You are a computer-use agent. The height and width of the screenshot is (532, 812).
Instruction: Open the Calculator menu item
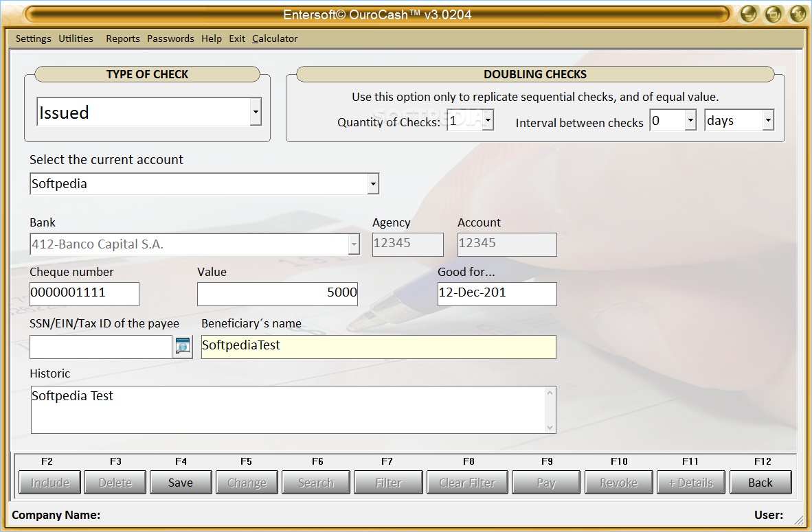[x=275, y=38]
